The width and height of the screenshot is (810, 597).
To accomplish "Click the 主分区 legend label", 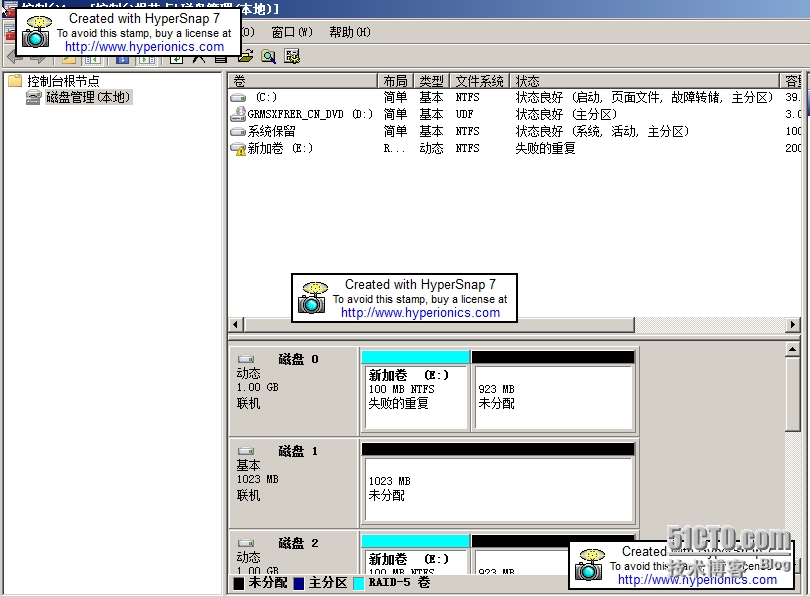I will (x=328, y=583).
